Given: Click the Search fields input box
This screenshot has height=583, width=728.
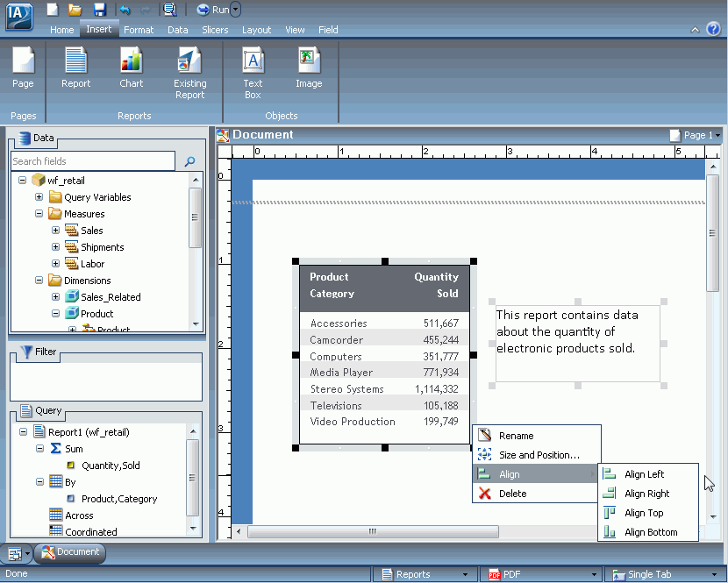Looking at the screenshot, I should click(x=93, y=161).
